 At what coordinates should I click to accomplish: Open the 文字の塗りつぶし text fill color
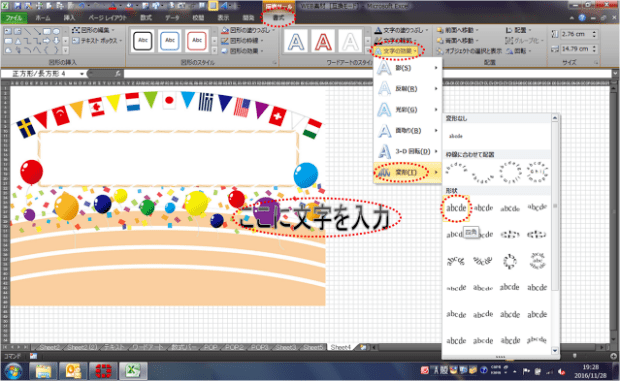(x=401, y=30)
